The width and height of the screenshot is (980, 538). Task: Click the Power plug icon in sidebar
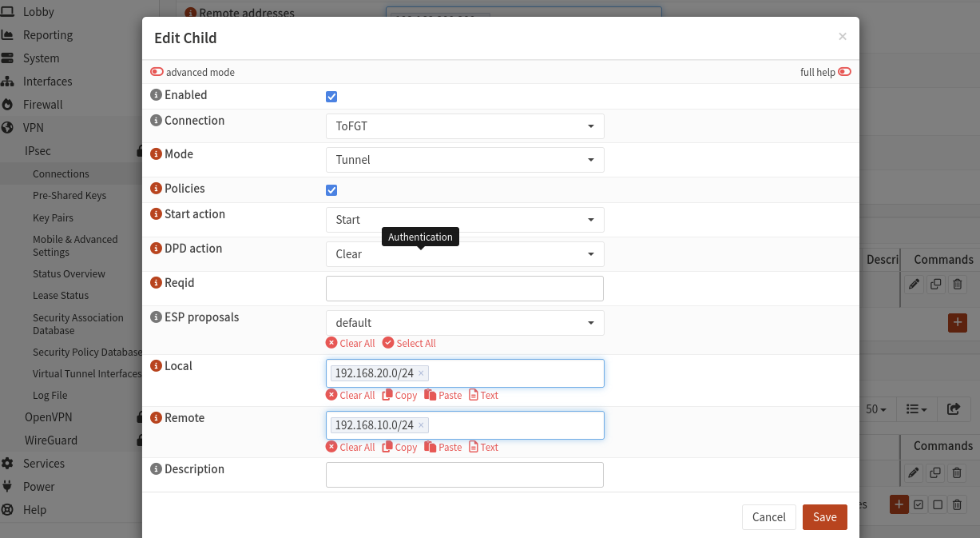point(7,487)
